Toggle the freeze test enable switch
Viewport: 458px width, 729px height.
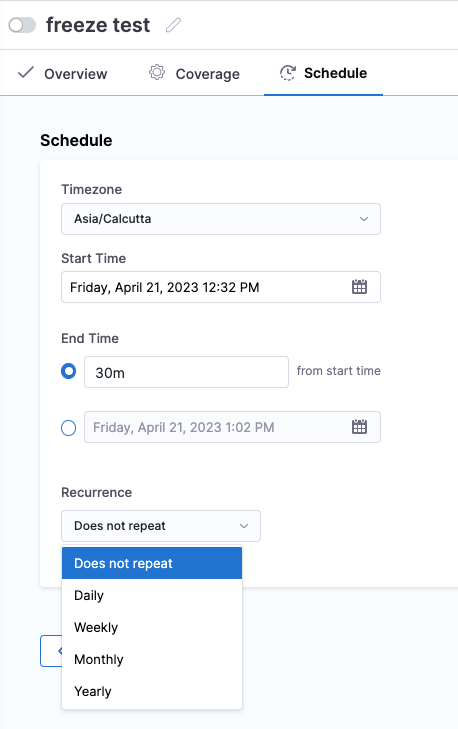pos(22,25)
